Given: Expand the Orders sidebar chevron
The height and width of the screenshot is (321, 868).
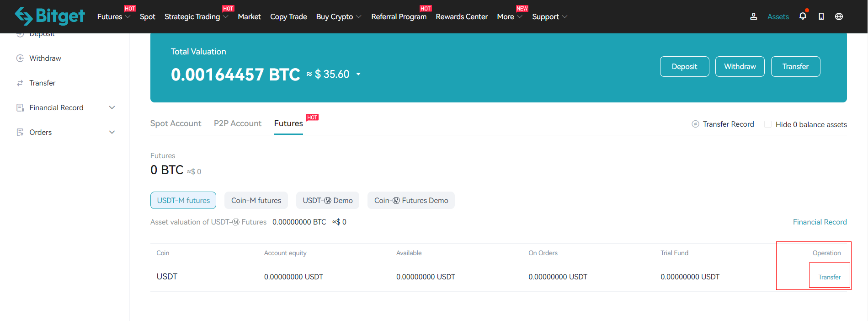Looking at the screenshot, I should 112,132.
